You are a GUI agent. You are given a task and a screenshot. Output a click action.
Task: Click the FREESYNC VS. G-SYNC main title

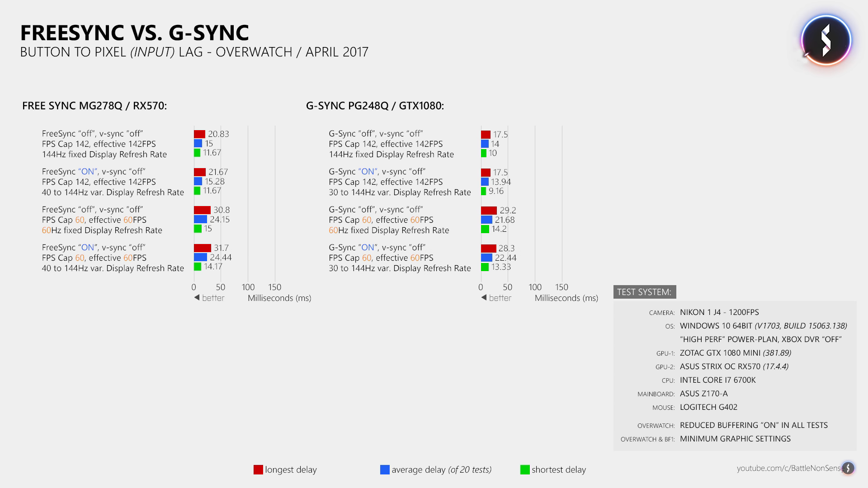pos(134,33)
